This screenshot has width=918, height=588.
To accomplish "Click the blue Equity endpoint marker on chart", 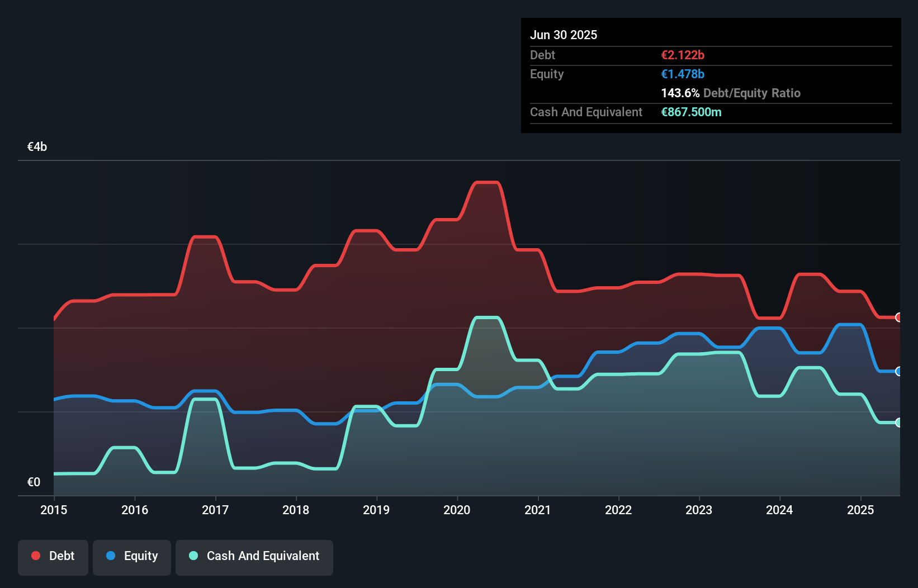I will pyautogui.click(x=898, y=371).
